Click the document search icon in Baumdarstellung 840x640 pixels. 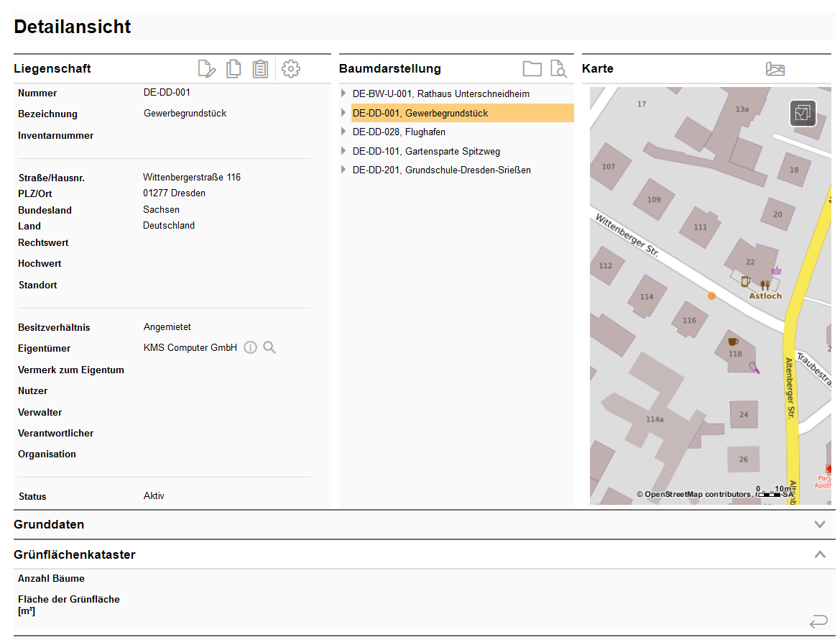pyautogui.click(x=558, y=69)
